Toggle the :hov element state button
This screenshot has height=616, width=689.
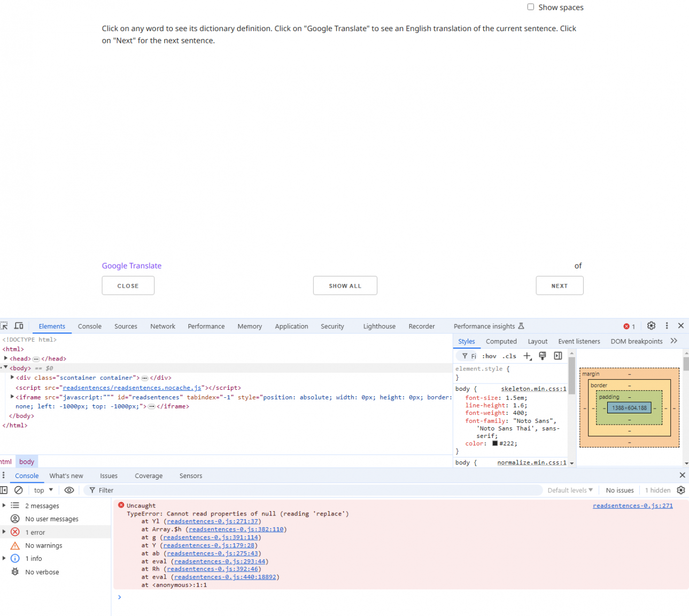tap(489, 356)
